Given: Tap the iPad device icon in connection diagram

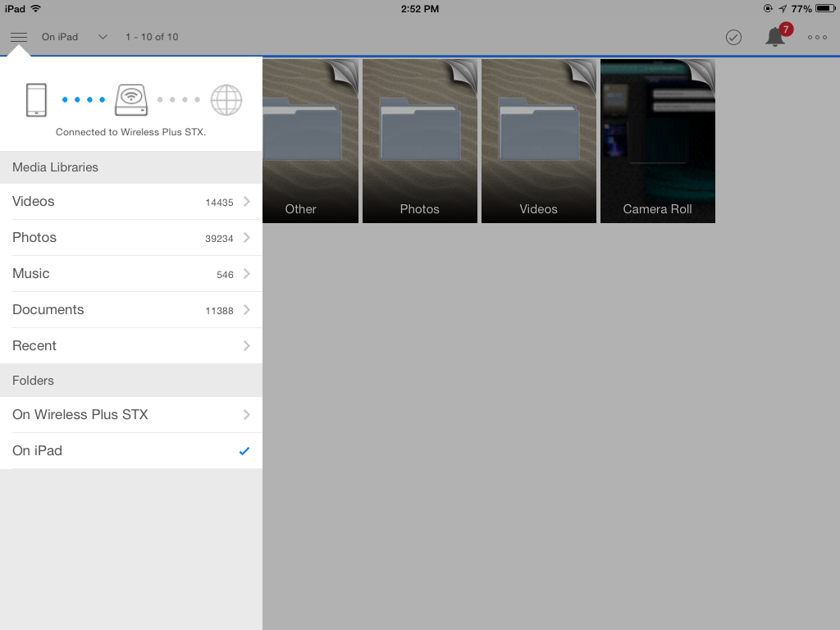Looking at the screenshot, I should [x=36, y=99].
